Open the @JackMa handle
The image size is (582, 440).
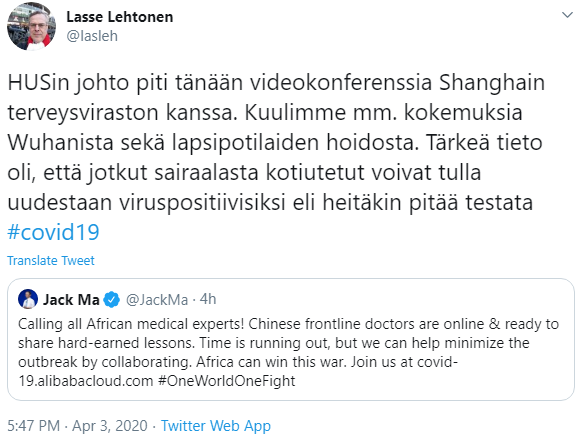pos(157,300)
